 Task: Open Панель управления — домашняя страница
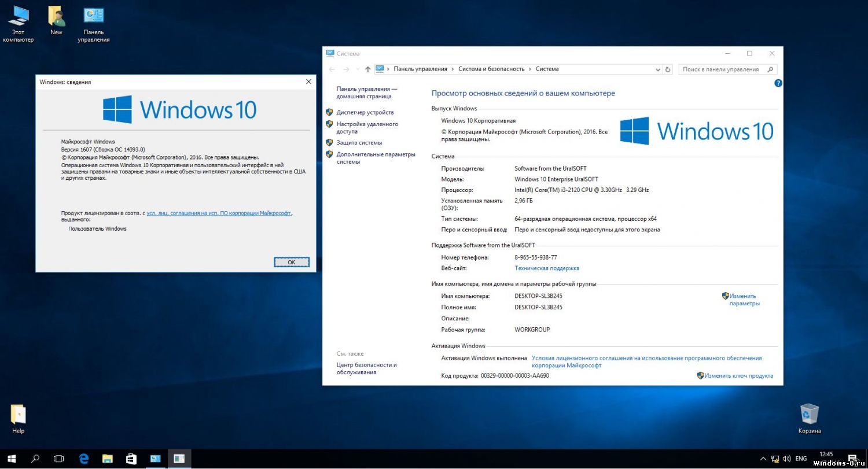pos(367,93)
